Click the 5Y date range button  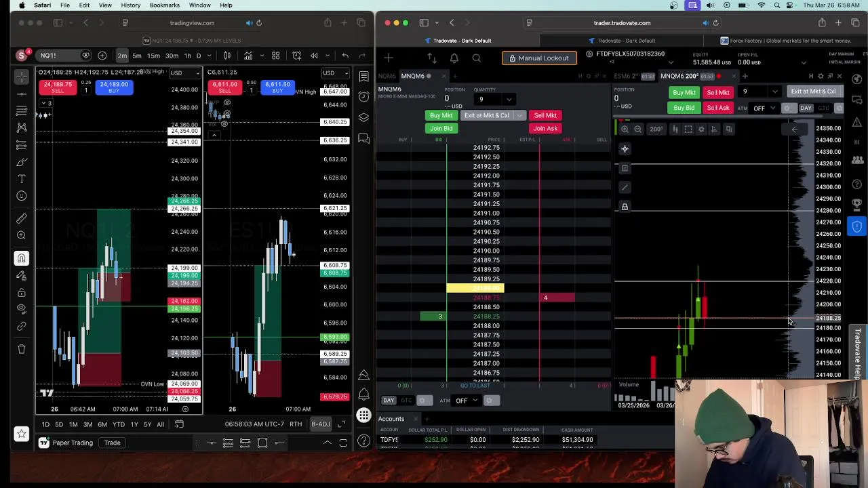pos(147,424)
